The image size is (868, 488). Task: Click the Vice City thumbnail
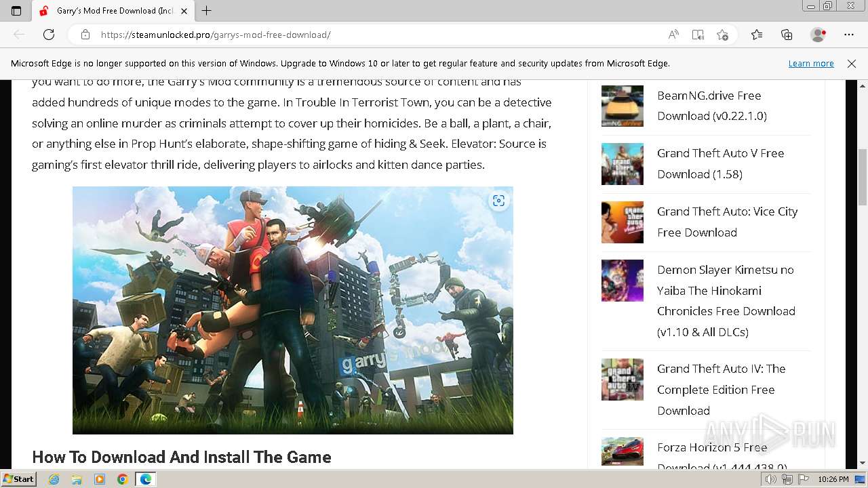point(623,222)
